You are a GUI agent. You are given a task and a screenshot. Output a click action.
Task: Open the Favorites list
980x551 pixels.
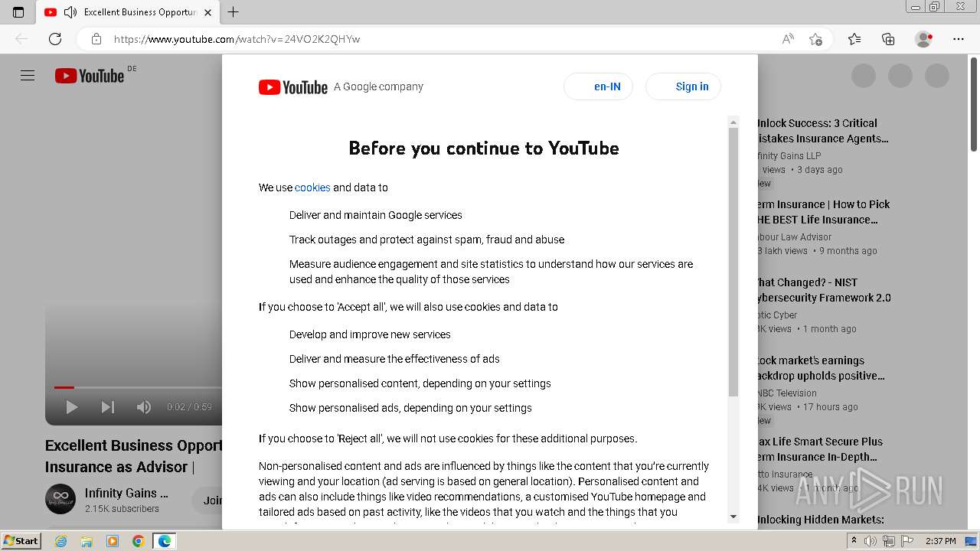tap(854, 39)
